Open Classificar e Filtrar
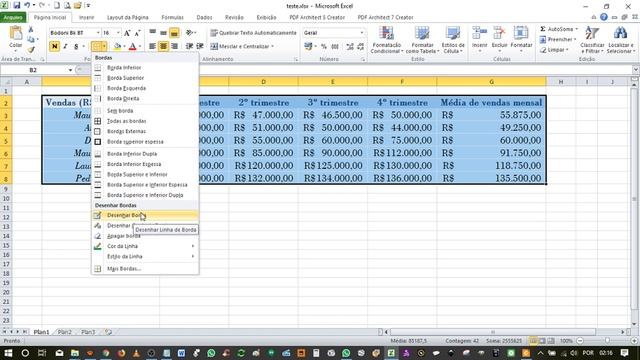 (x=592, y=40)
